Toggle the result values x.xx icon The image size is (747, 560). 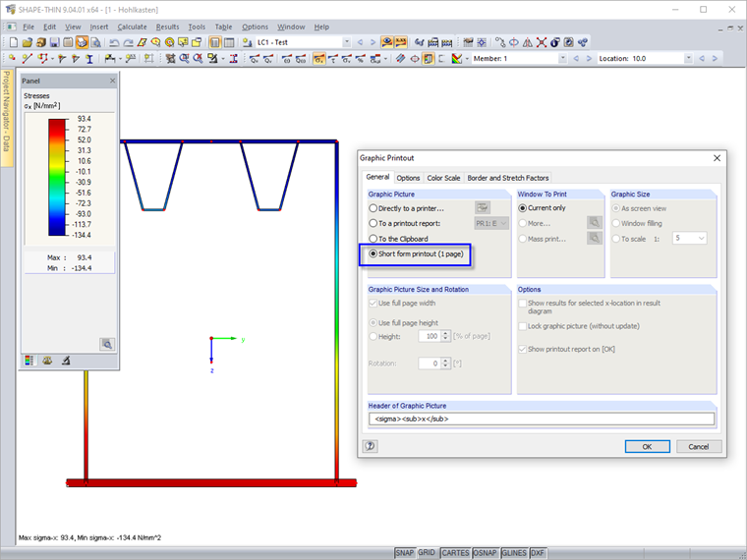click(401, 42)
